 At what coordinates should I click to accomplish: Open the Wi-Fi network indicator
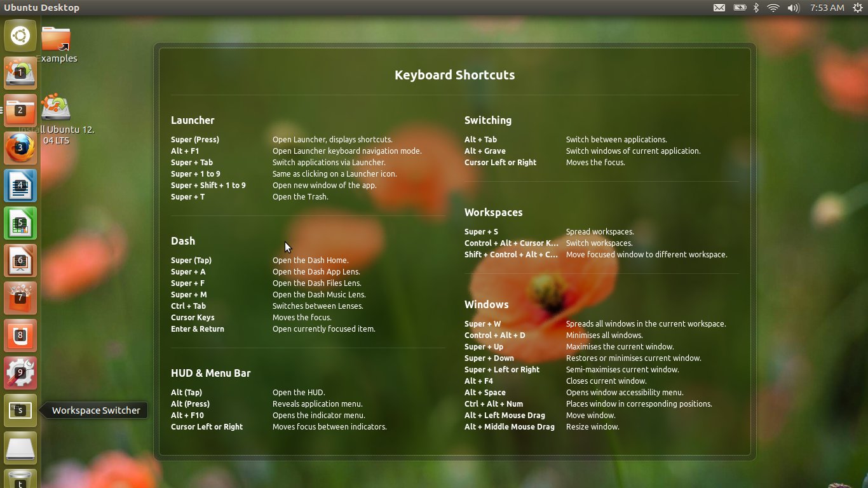(x=773, y=8)
